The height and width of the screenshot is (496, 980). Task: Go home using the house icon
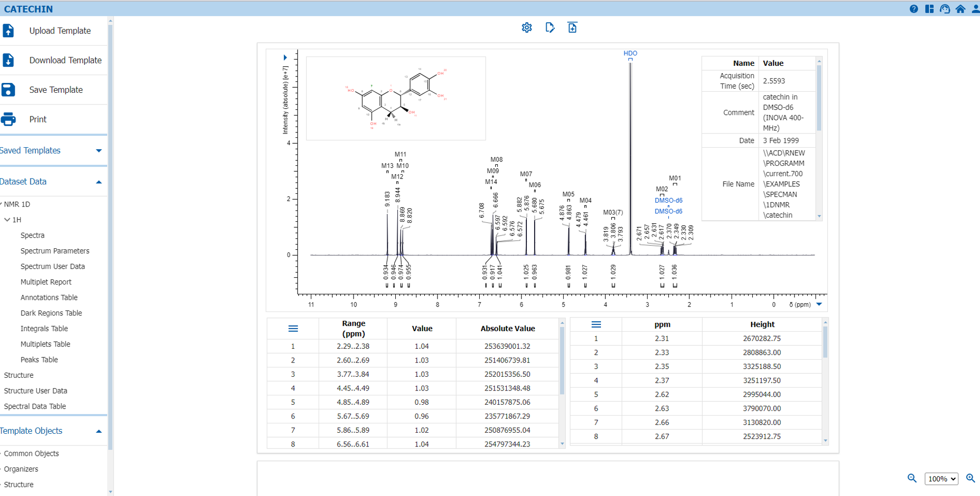click(960, 9)
